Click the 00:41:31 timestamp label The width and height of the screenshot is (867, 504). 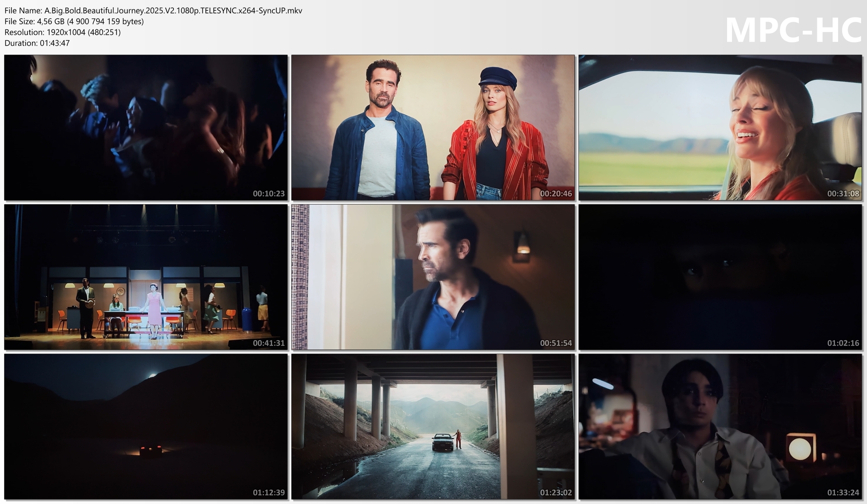269,343
